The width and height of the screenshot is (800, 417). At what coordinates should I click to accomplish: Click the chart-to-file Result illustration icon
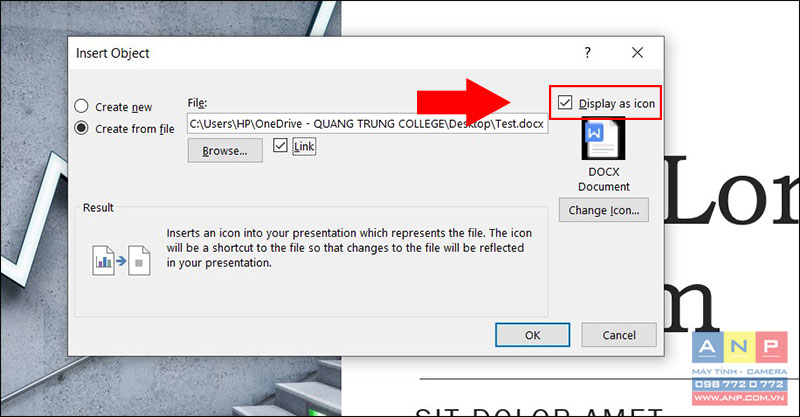[121, 261]
